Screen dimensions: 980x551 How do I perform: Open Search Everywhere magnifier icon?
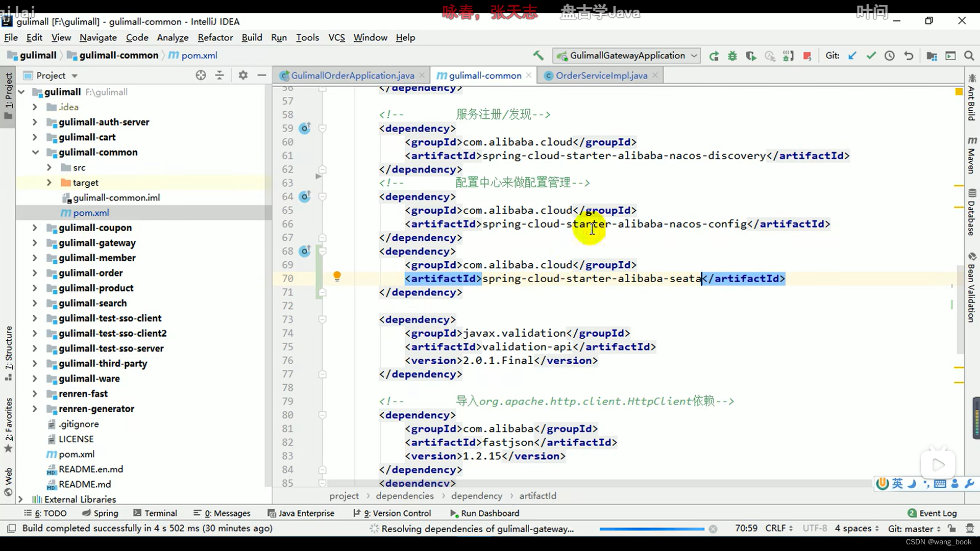969,56
